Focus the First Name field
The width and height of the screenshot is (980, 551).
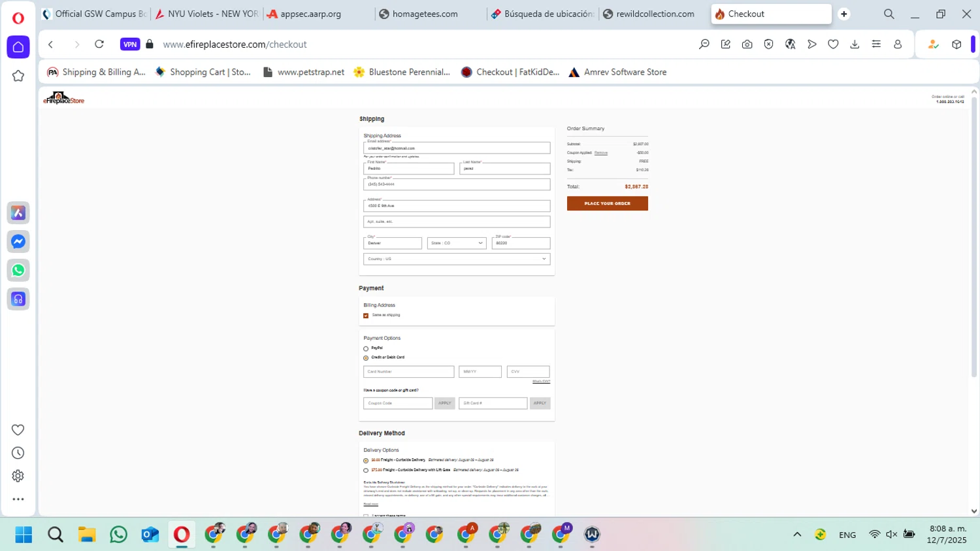click(x=409, y=169)
